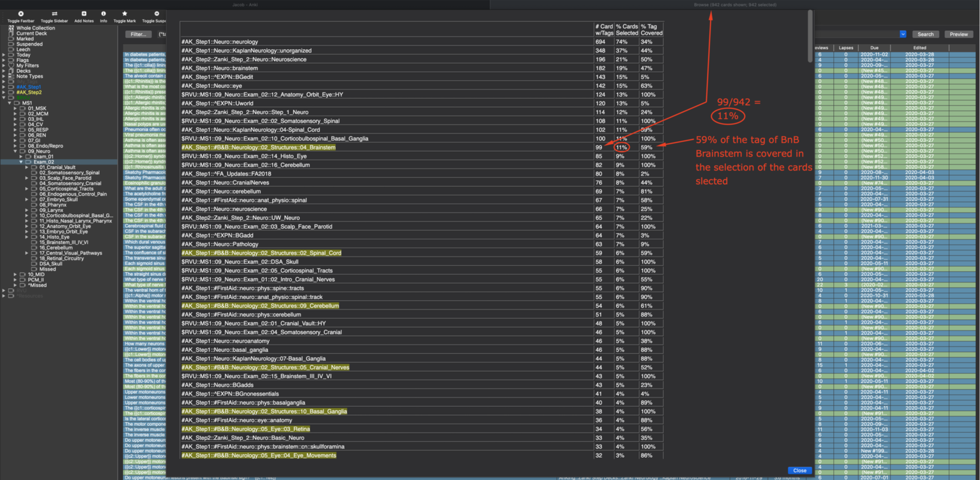Expand the 01_MSK tag node

[15, 109]
